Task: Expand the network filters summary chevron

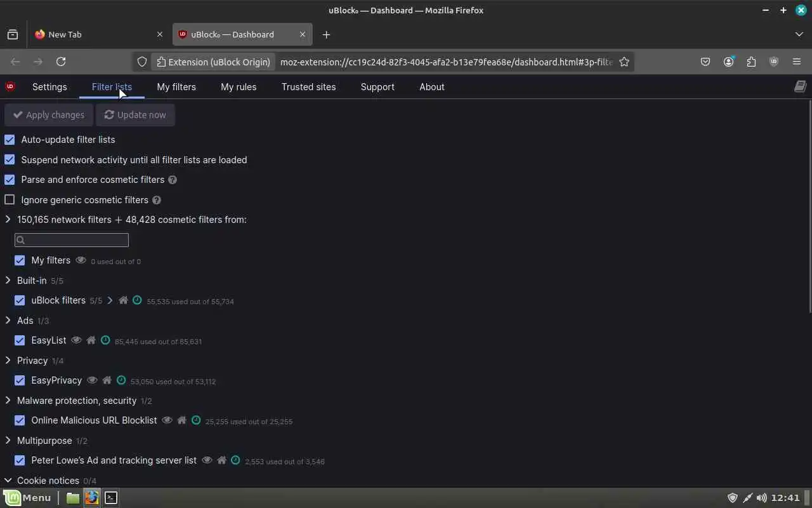Action: click(x=8, y=219)
